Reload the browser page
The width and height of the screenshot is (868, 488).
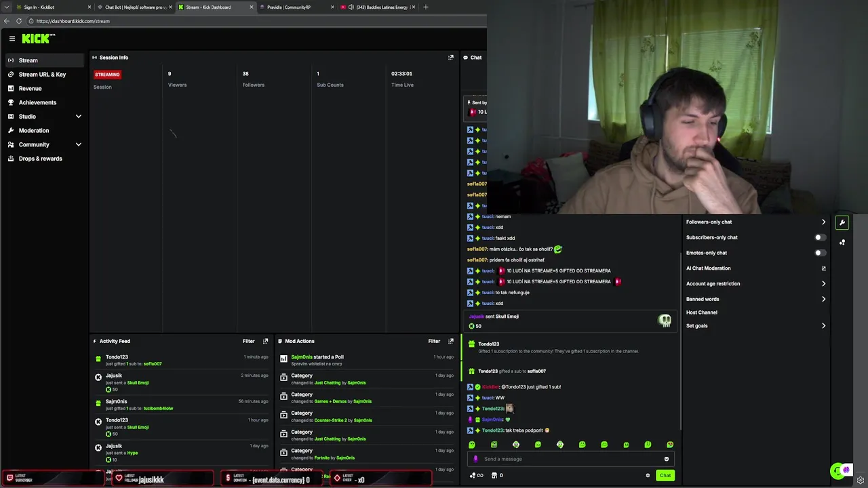point(18,21)
